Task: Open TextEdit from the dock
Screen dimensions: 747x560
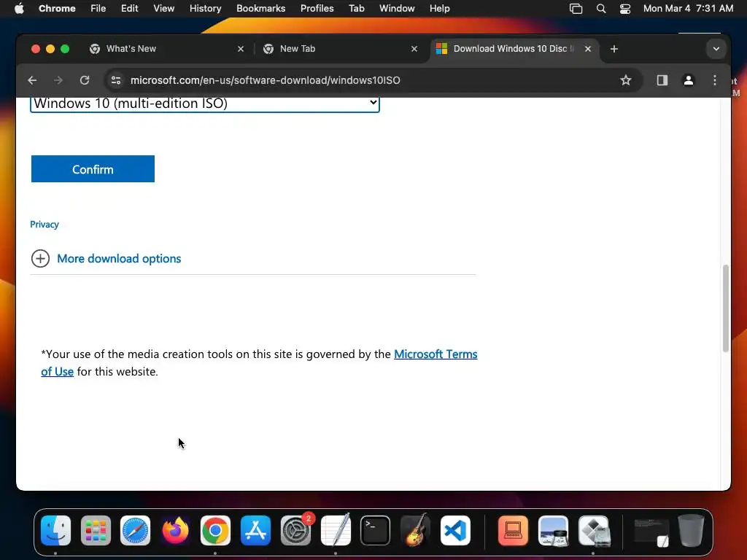Action: 336,531
